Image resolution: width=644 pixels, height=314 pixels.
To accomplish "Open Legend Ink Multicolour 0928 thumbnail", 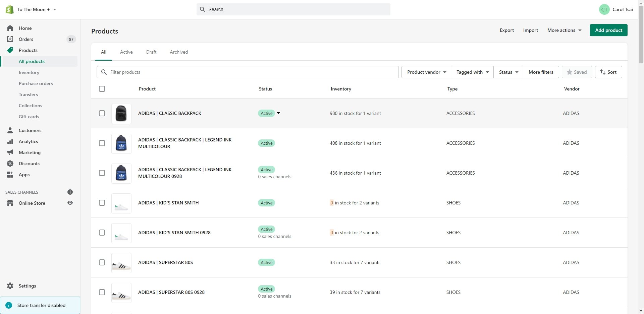I will 121,173.
